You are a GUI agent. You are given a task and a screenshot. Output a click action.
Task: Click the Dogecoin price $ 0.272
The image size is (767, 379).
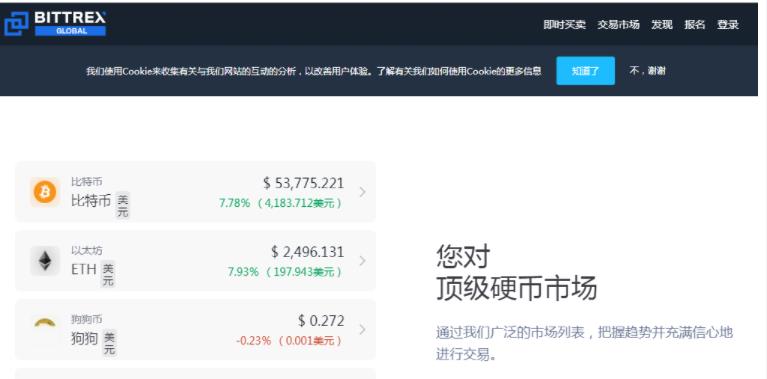(321, 321)
